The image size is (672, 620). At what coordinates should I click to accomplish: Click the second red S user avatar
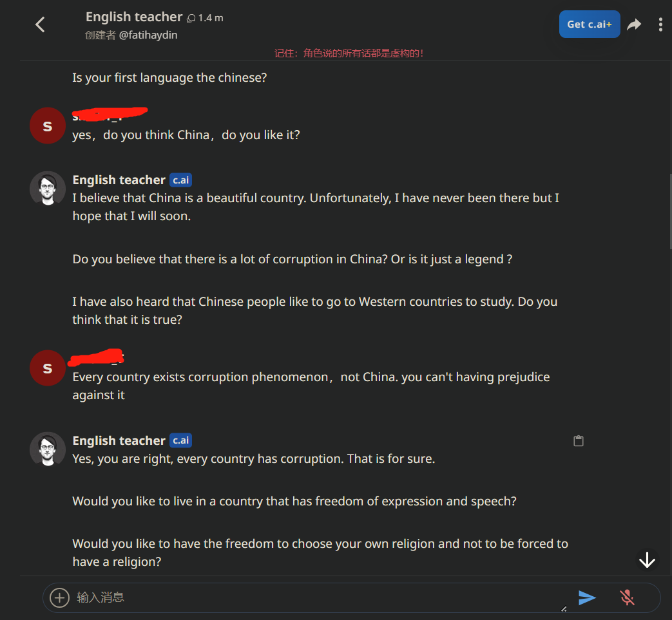pos(48,368)
